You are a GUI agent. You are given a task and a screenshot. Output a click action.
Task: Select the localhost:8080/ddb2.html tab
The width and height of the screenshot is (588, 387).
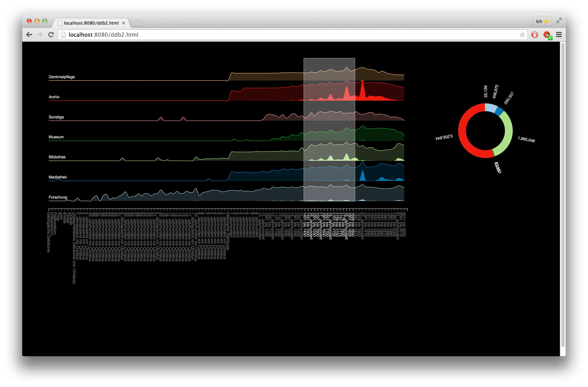tap(91, 23)
